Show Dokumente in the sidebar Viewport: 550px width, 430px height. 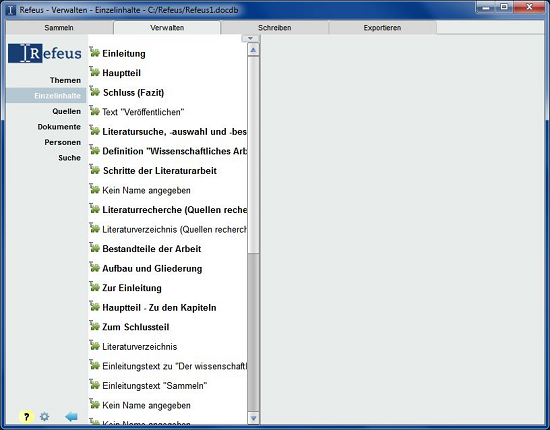tap(59, 127)
